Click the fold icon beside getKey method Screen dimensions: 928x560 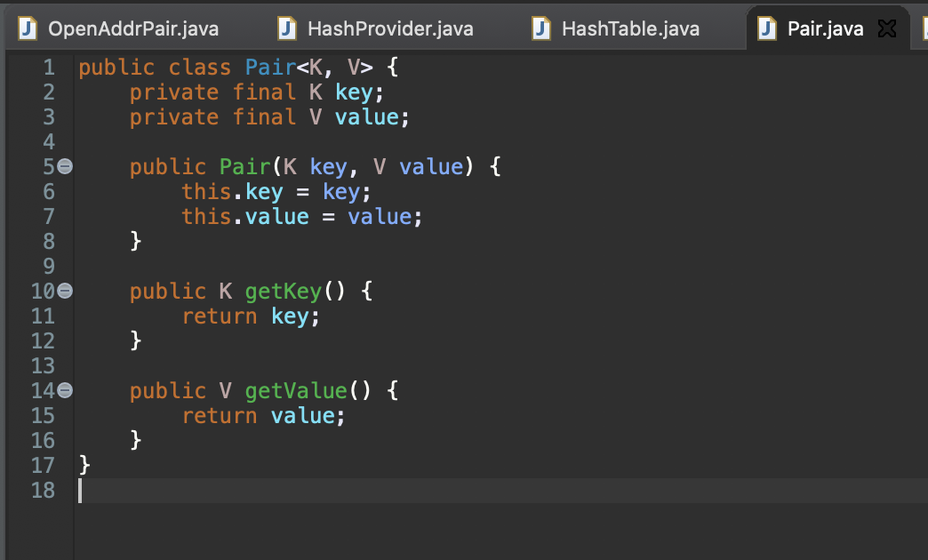point(66,290)
